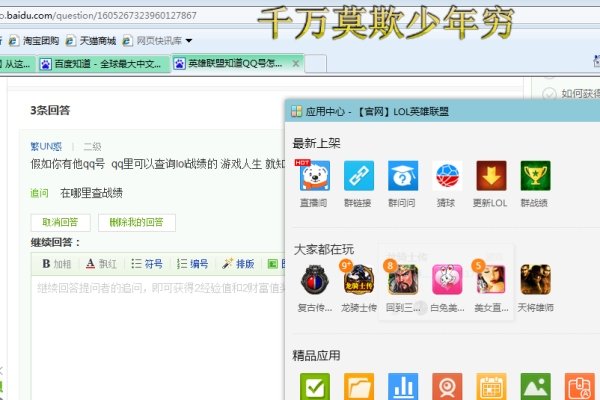Click the 更新LOL download icon
The image size is (600, 400).
click(x=491, y=176)
